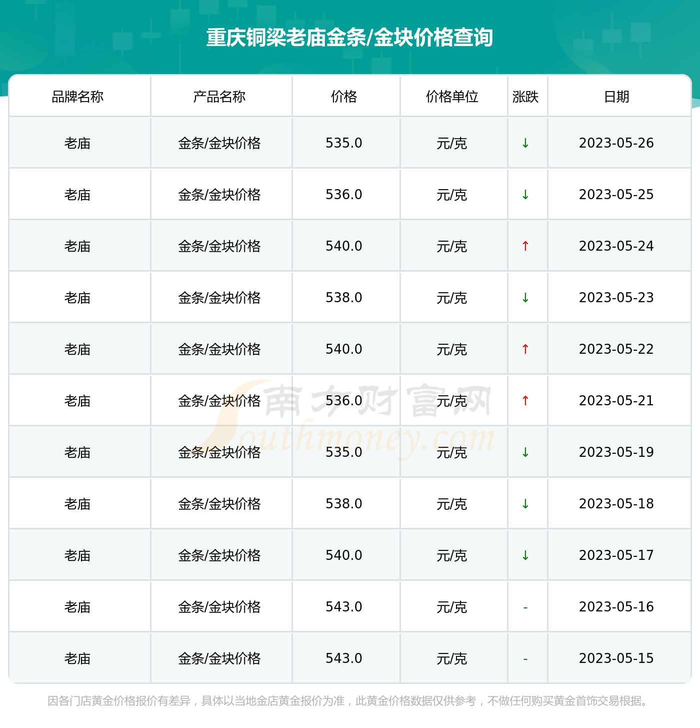Select the date 2023-05-21
700x728 pixels.
[616, 401]
